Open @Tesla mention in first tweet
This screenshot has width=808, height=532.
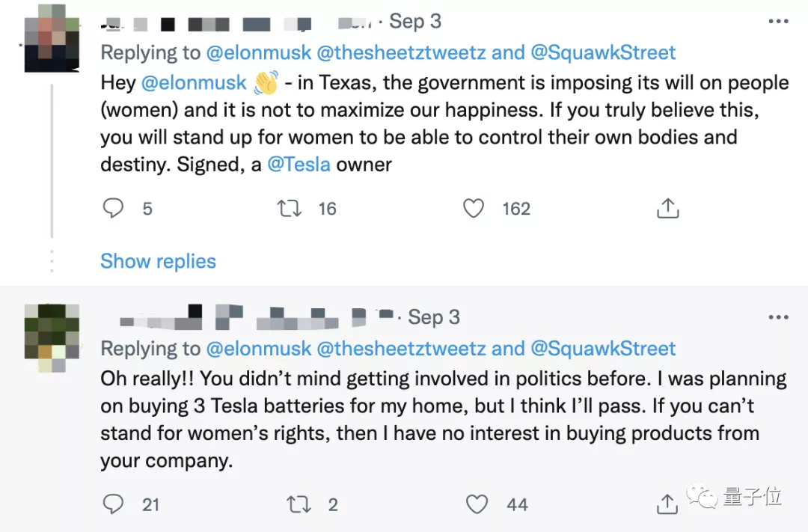pos(299,165)
